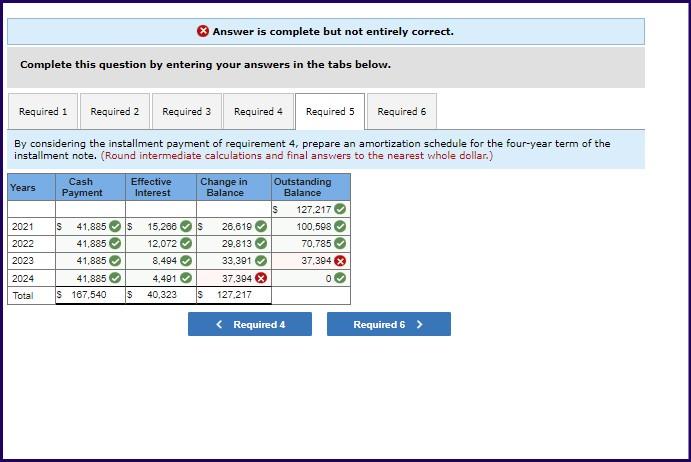The height and width of the screenshot is (462, 691).
Task: Click green check beside 12,072 interest
Action: click(186, 243)
